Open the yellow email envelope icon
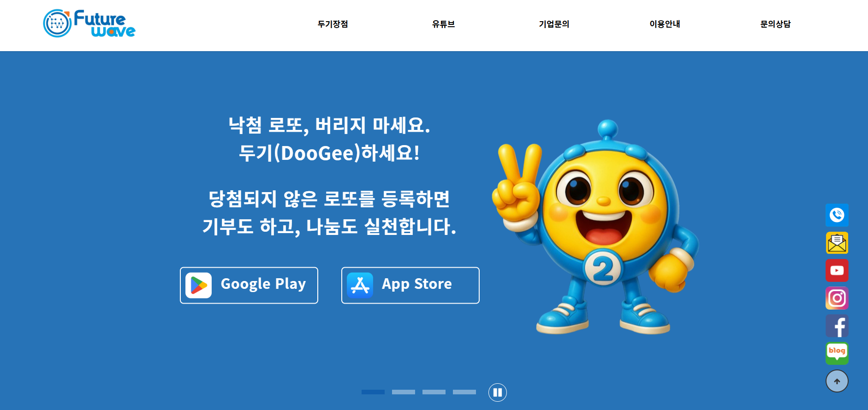868x410 pixels. [837, 243]
